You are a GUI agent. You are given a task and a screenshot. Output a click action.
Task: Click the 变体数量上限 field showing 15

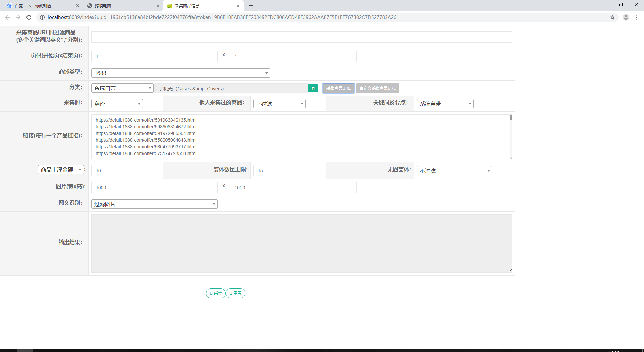(x=288, y=171)
